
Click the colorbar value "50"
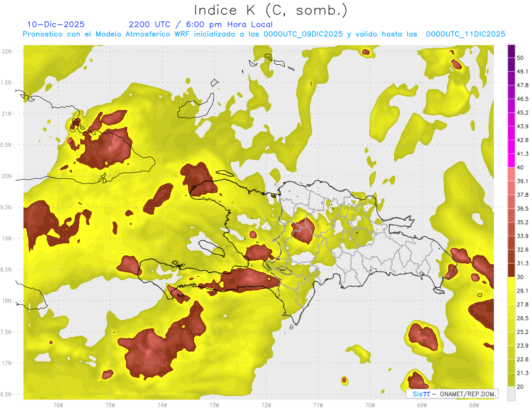pos(520,58)
